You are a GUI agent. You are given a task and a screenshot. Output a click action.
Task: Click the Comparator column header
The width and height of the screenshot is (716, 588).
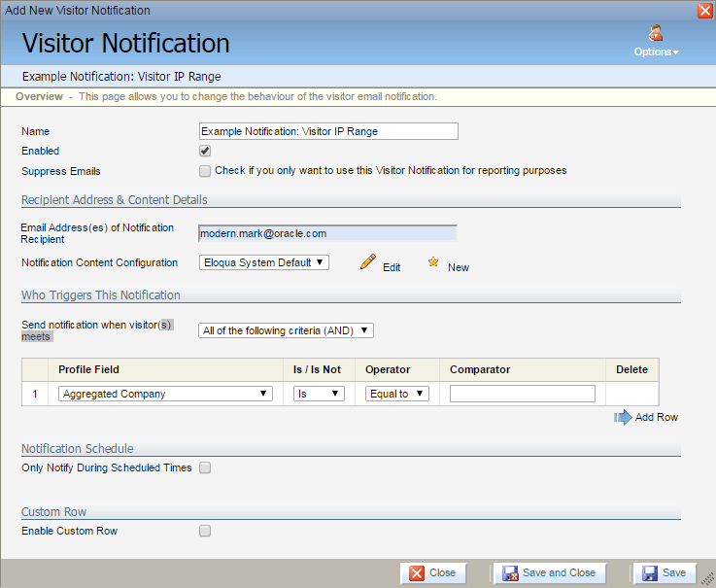click(x=480, y=369)
